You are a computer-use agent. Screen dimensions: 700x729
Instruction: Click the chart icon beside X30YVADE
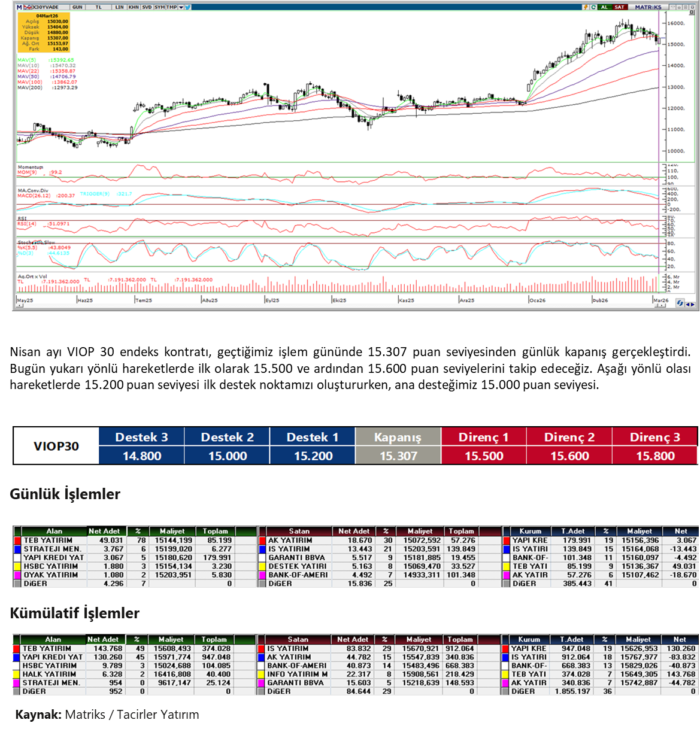pos(26,7)
